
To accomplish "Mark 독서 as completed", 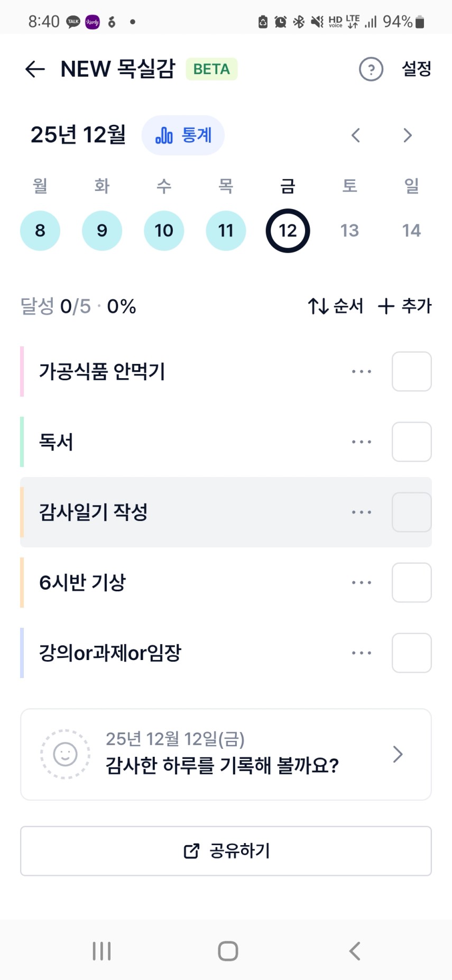I will click(x=411, y=442).
